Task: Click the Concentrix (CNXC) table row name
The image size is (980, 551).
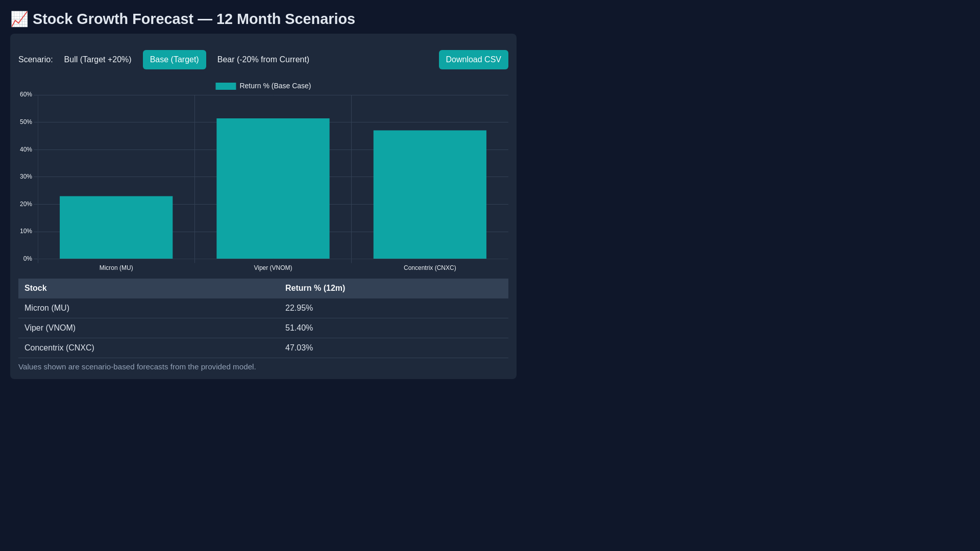Action: click(59, 348)
